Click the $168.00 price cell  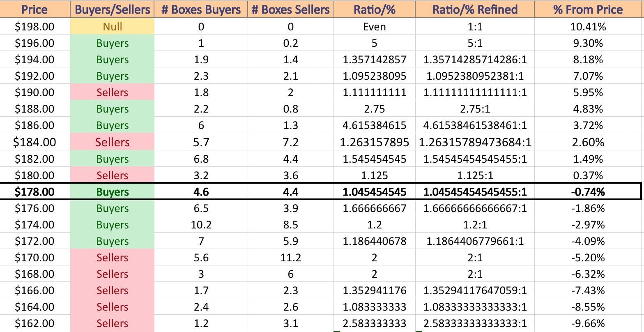pos(35,274)
